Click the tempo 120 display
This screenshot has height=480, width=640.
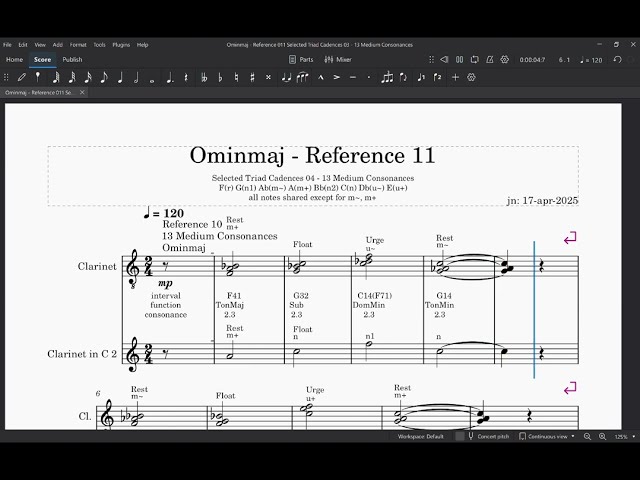coord(591,60)
